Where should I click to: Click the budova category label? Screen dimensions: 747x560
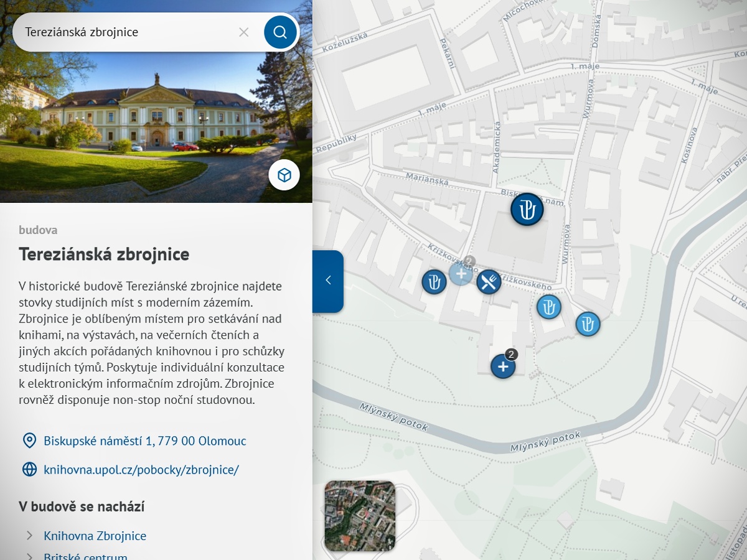(37, 230)
